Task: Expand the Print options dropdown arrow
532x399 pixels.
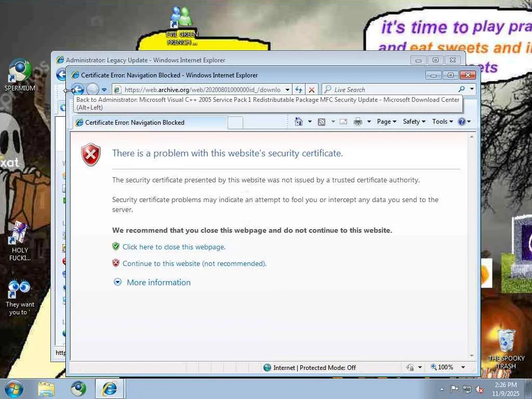Action: [369, 122]
